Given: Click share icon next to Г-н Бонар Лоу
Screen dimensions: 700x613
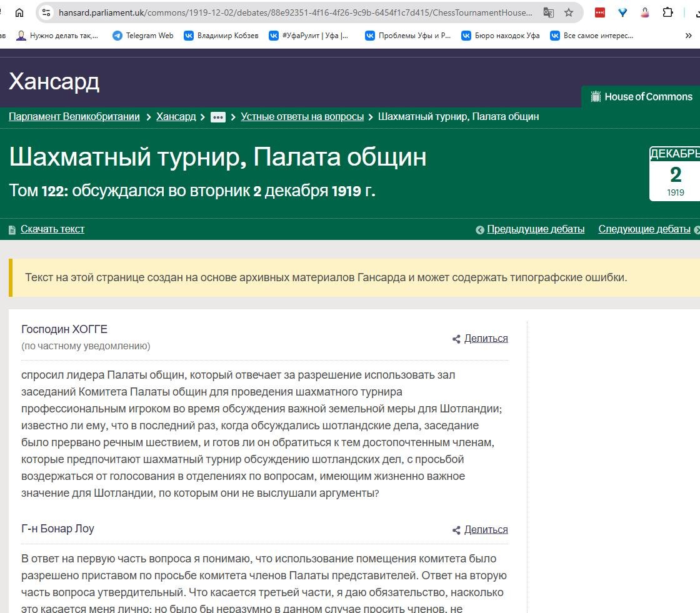Looking at the screenshot, I should click(456, 531).
